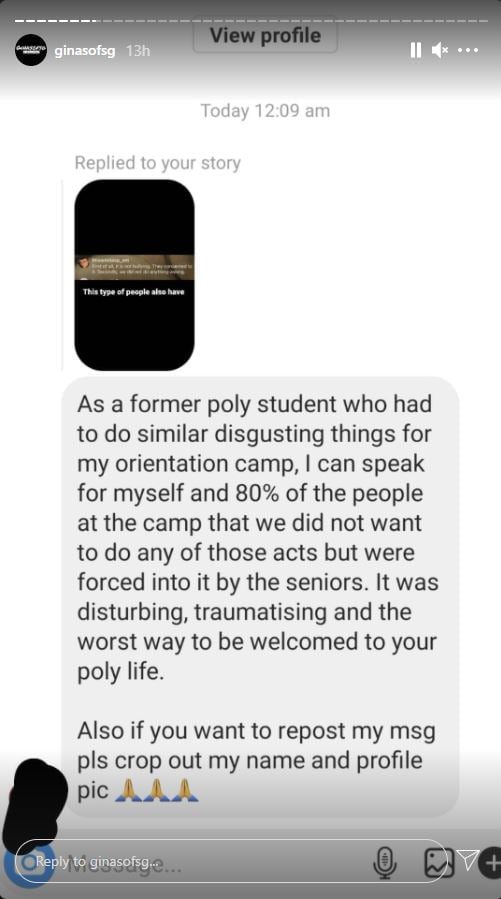Record a voice message with microphone icon
The height and width of the screenshot is (899, 501).
pyautogui.click(x=385, y=862)
